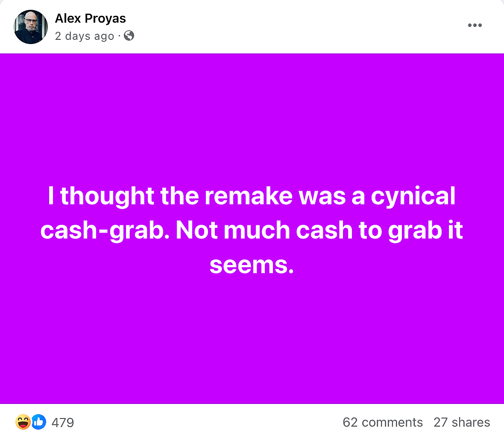
Task: Click the word "thought" in the post
Action: pos(107,196)
